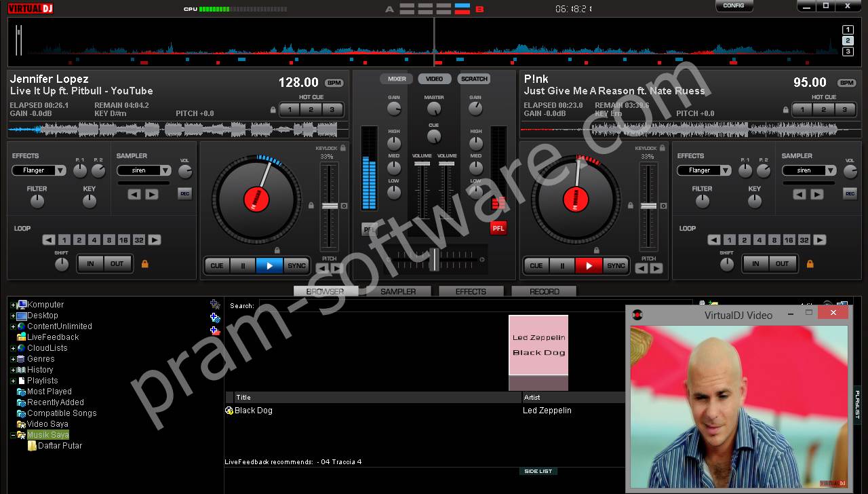Click right deck BPM tap button
Viewport: 868px width, 494px height.
click(x=847, y=83)
